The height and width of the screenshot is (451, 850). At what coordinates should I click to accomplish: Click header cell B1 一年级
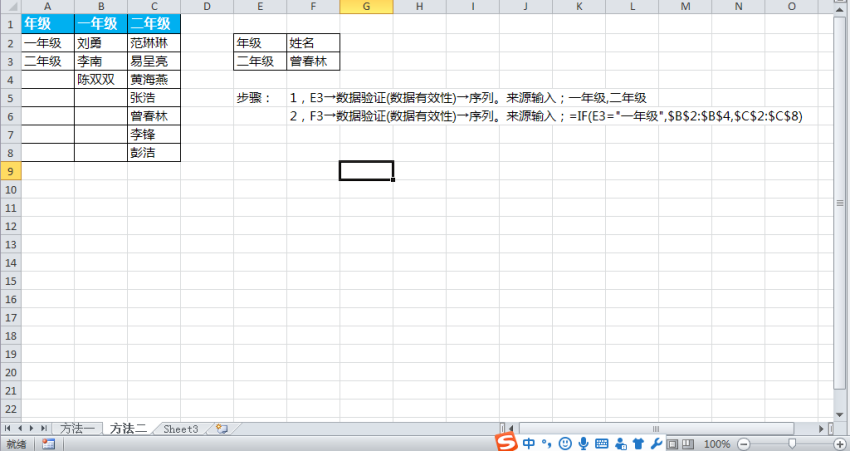pyautogui.click(x=101, y=24)
